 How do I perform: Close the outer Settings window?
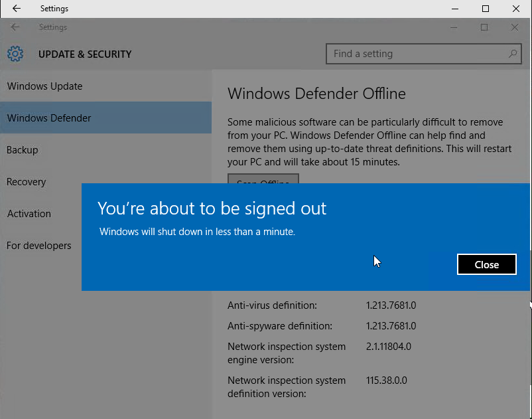coord(515,9)
